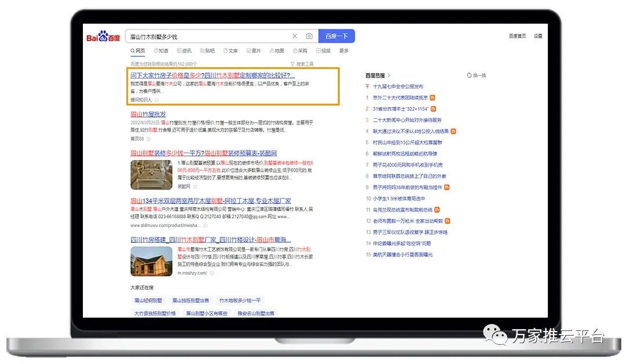Click the Baidu paw logo
626x364 pixels.
tap(103, 37)
